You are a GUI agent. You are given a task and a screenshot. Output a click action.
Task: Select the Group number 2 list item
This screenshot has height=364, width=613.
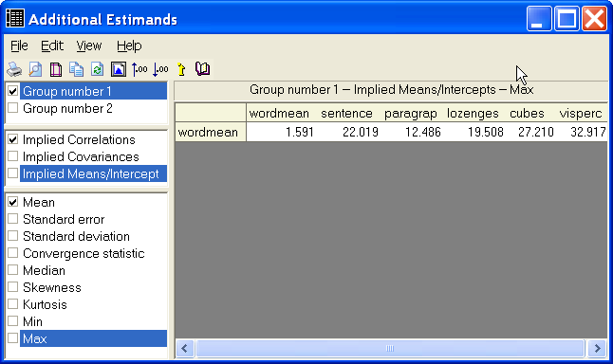pos(67,108)
